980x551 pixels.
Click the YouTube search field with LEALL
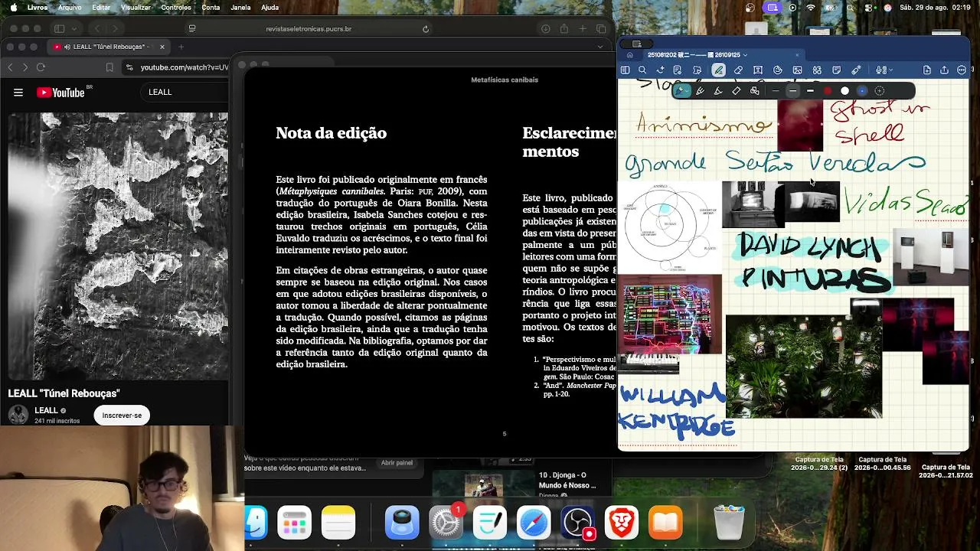point(184,93)
